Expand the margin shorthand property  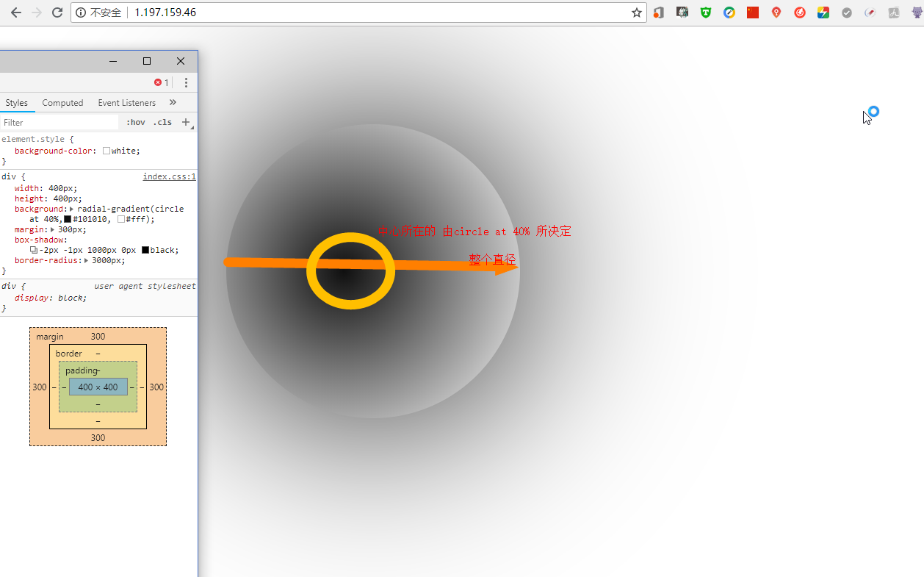point(52,230)
